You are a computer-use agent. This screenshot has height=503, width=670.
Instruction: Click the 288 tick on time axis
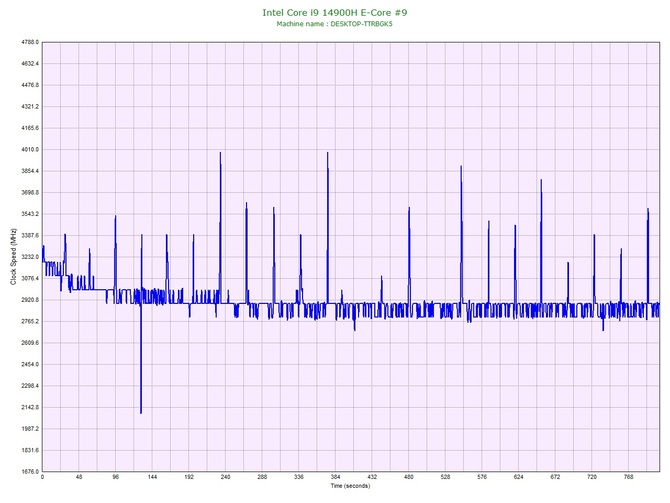point(262,477)
